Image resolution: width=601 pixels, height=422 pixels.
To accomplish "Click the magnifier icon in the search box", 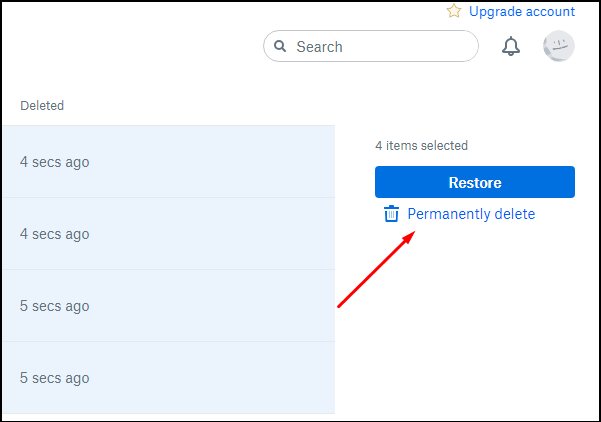I will point(280,47).
